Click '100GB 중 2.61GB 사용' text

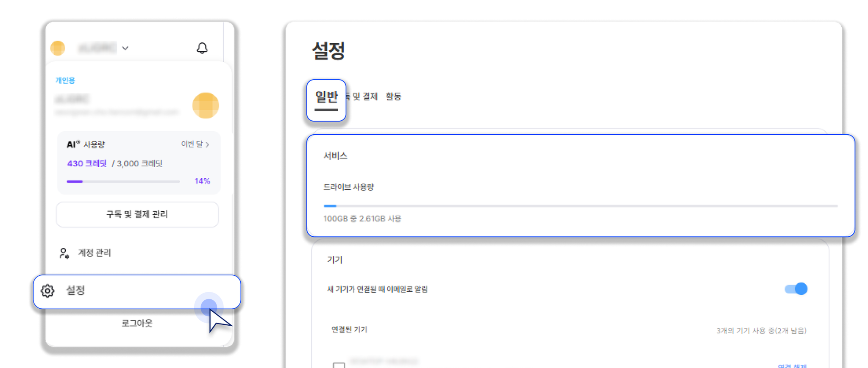pos(362,219)
